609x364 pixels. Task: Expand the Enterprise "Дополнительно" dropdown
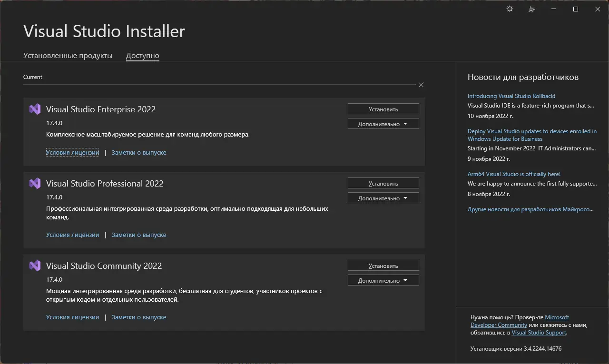tap(383, 124)
